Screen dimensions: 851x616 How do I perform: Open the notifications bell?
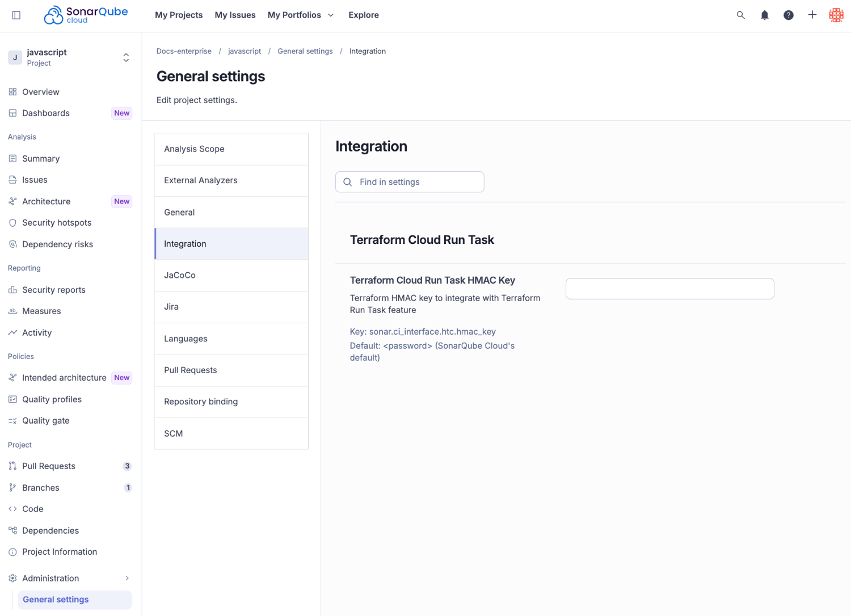coord(765,15)
